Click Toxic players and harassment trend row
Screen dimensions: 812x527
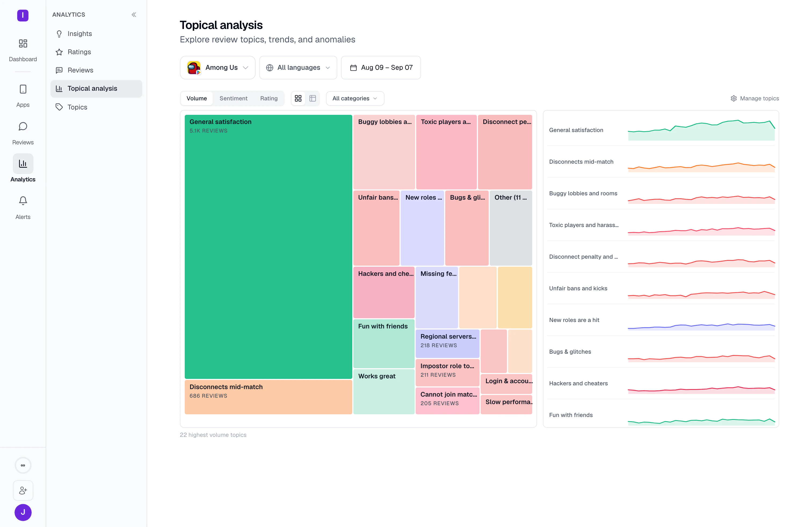(x=661, y=225)
